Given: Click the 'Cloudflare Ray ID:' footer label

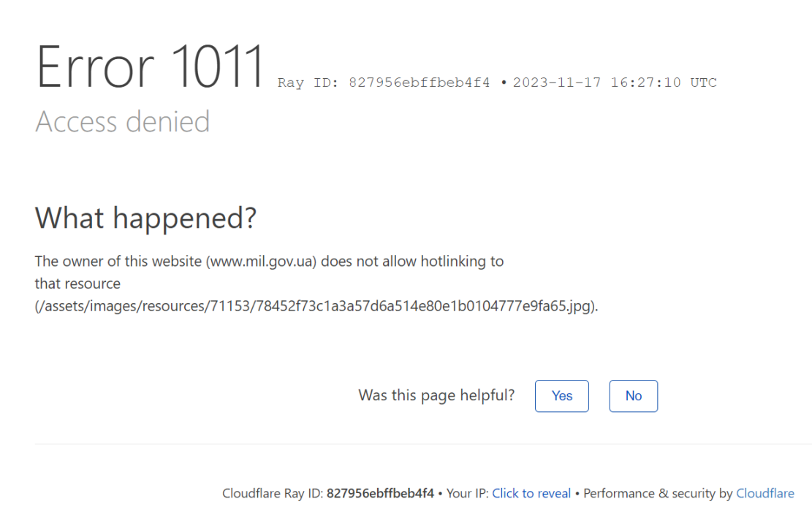Looking at the screenshot, I should click(x=273, y=494).
